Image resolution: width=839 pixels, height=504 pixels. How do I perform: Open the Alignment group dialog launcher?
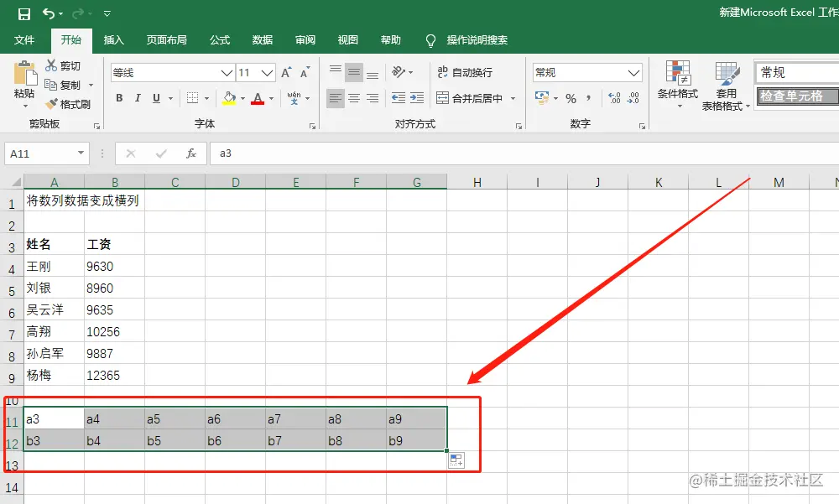[519, 127]
